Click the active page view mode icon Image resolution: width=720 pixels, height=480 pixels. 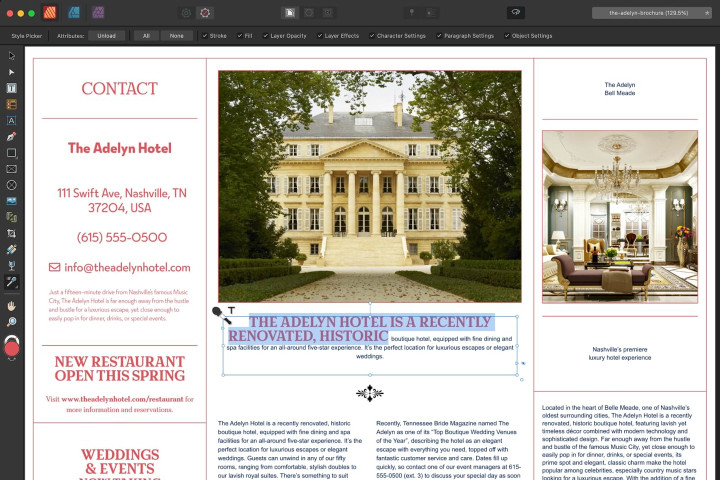(290, 13)
